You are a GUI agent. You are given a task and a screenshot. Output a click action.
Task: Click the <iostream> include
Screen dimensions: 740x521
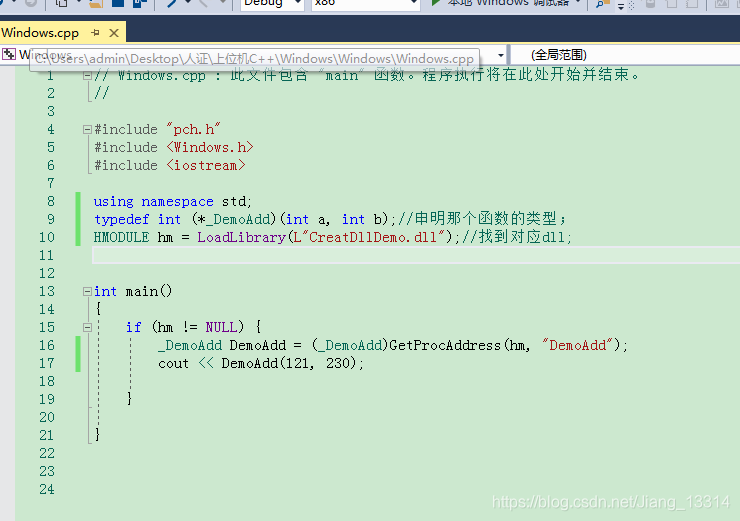tap(206, 165)
